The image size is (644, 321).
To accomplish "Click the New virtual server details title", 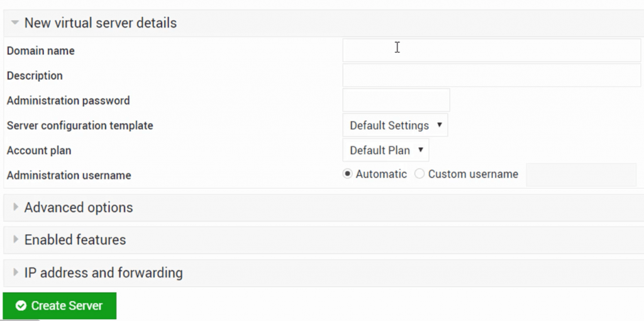I will pos(101,23).
